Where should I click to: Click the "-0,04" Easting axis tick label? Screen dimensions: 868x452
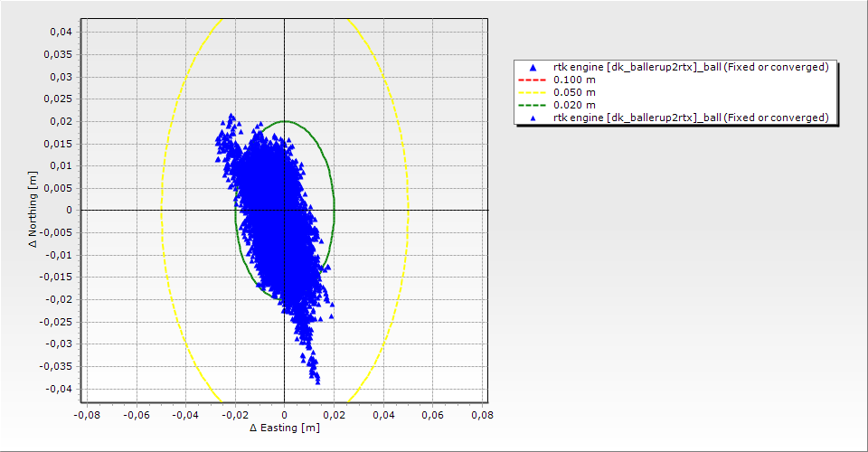point(185,415)
